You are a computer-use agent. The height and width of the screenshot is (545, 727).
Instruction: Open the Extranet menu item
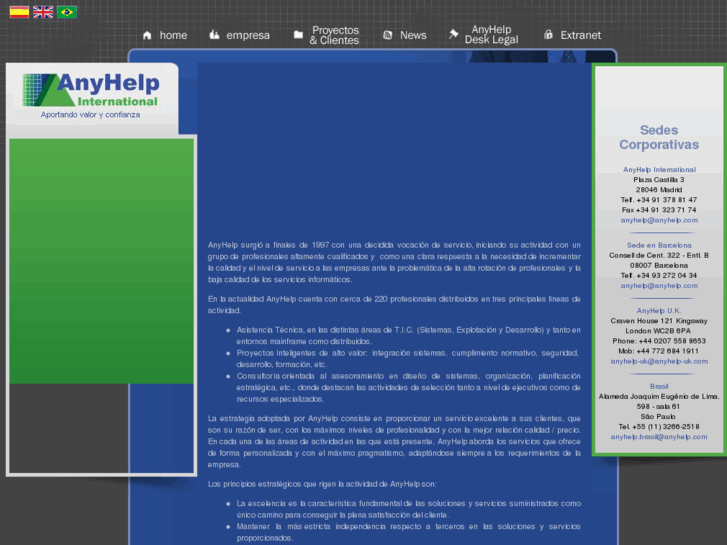[x=580, y=35]
